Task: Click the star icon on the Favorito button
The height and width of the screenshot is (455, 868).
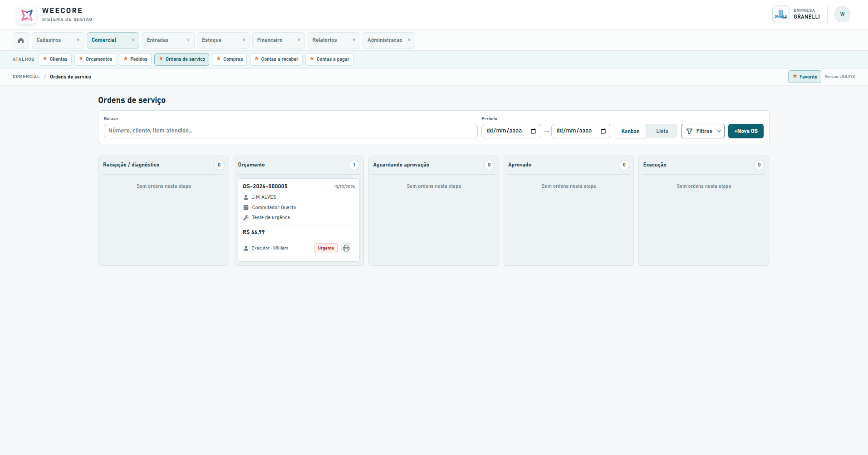Action: tap(794, 77)
